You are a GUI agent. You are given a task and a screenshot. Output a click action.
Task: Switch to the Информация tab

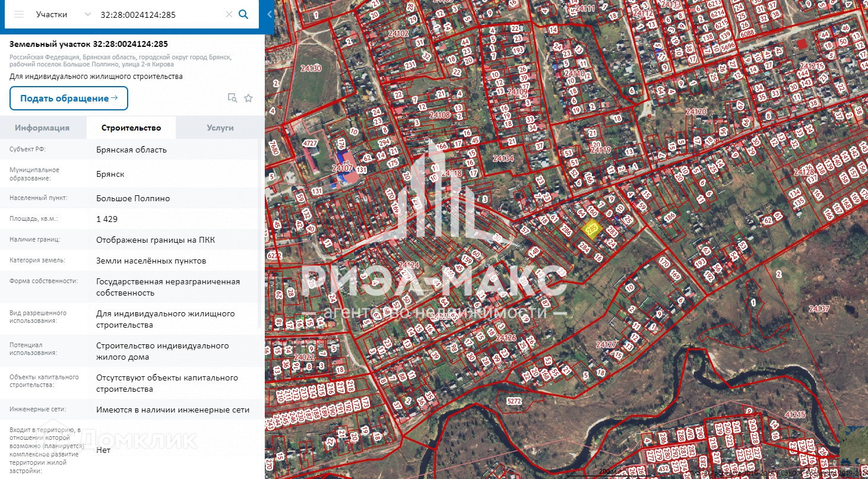click(x=42, y=128)
